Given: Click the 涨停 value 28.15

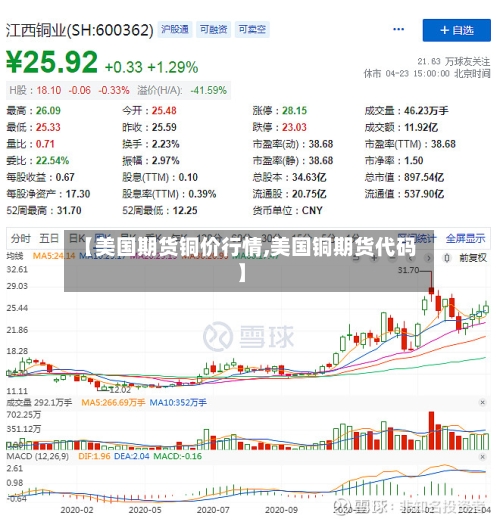Looking at the screenshot, I should 294,111.
